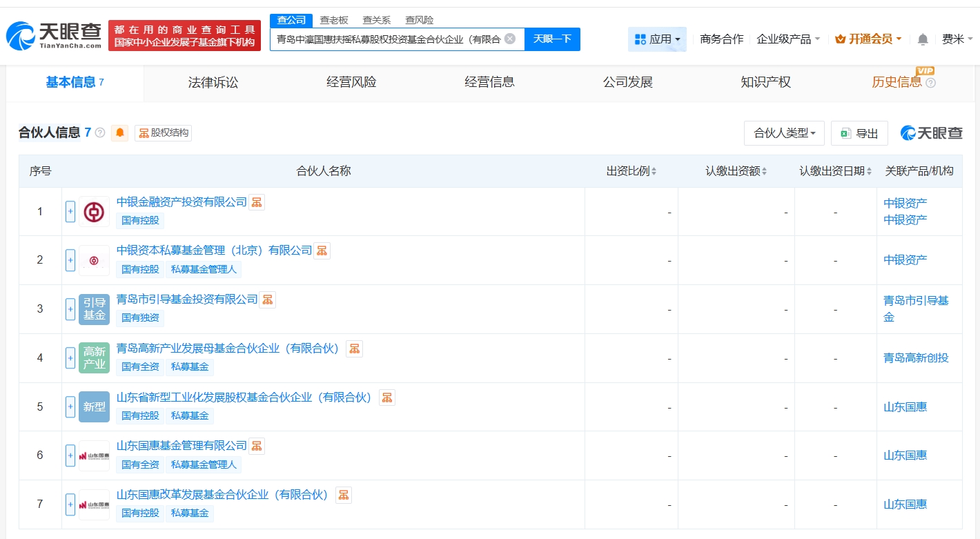This screenshot has height=539, width=980.
Task: Open the notification bell in top header
Action: pos(923,39)
